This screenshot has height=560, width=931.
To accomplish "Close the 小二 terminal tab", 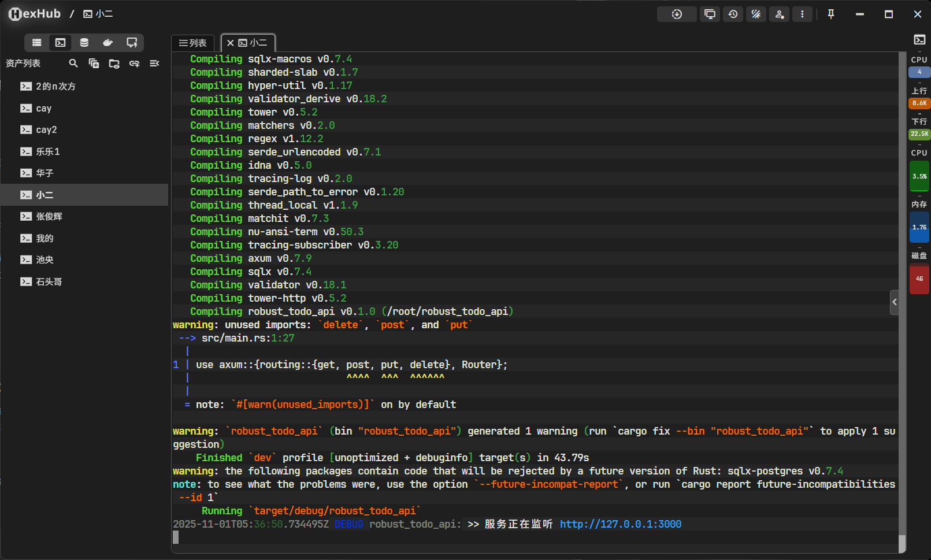I will click(x=230, y=43).
